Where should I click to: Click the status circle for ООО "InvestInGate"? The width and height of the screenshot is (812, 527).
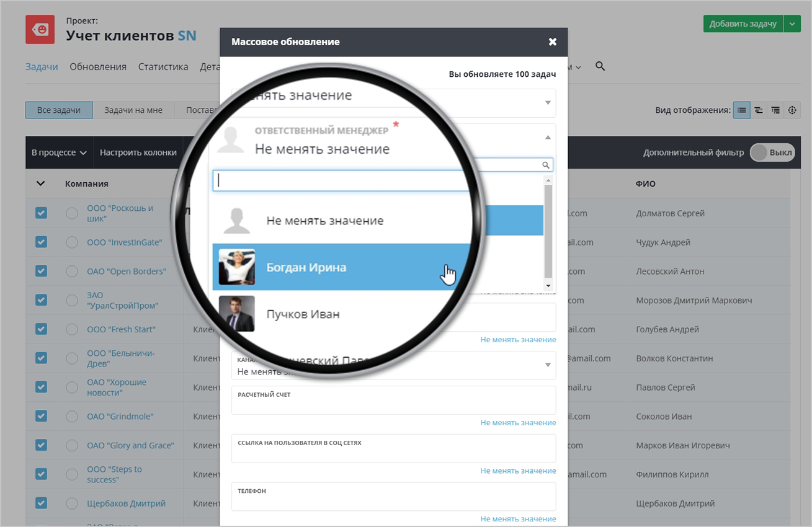tap(72, 242)
